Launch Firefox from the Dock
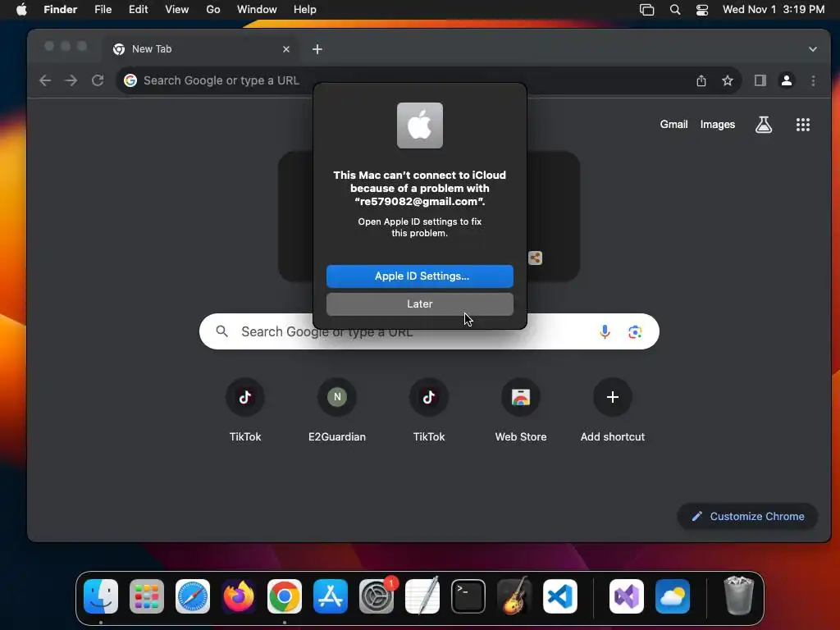Viewport: 840px width, 630px height. pos(239,596)
